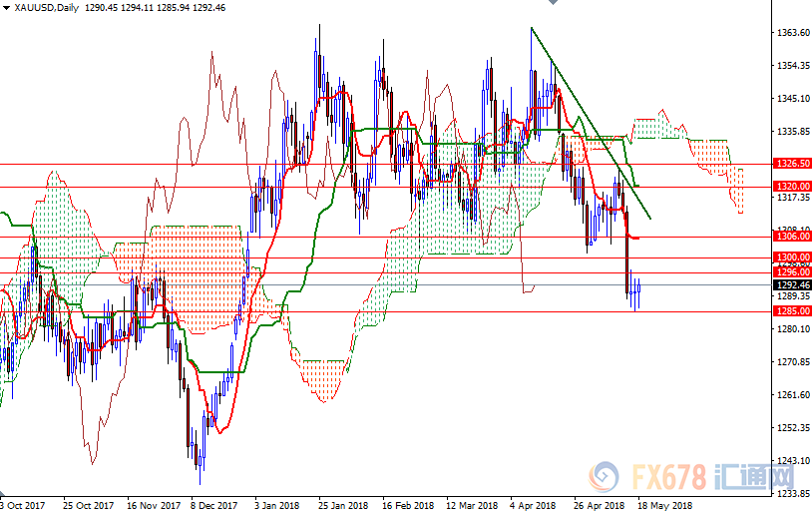This screenshot has height=513, width=812.
Task: Click the XAUUSD,Daily chart title
Action: [x=45, y=8]
